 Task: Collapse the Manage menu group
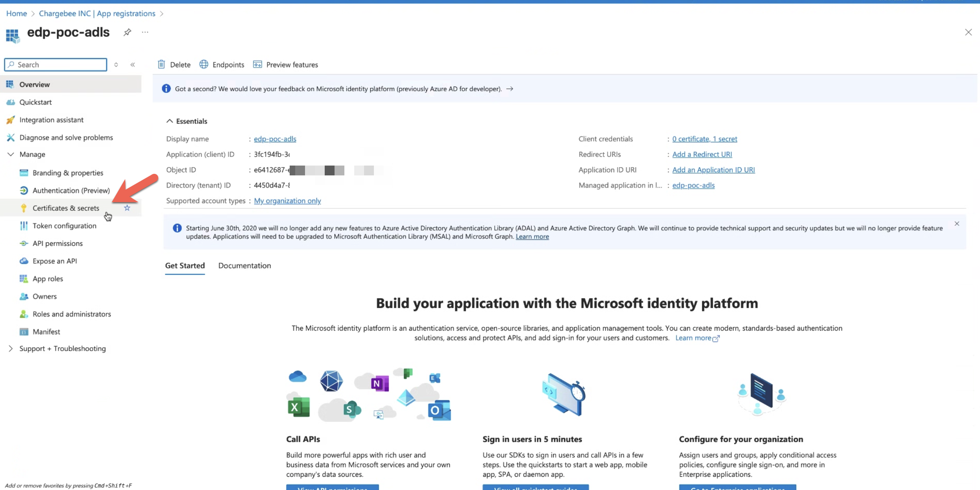point(11,154)
